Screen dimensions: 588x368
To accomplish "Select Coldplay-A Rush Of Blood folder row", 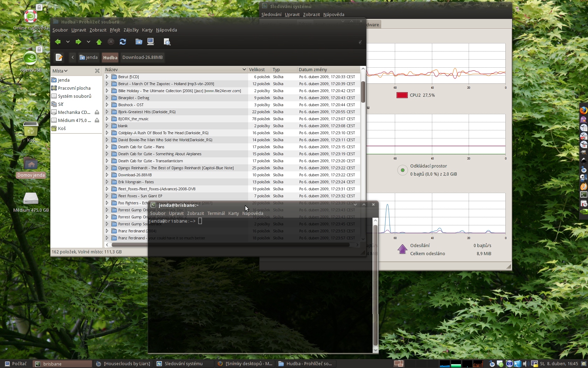I will 232,133.
